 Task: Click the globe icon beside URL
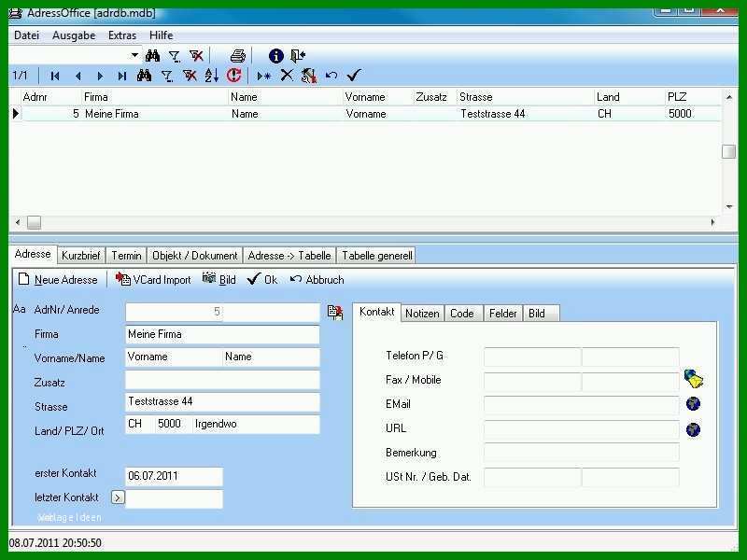[693, 429]
